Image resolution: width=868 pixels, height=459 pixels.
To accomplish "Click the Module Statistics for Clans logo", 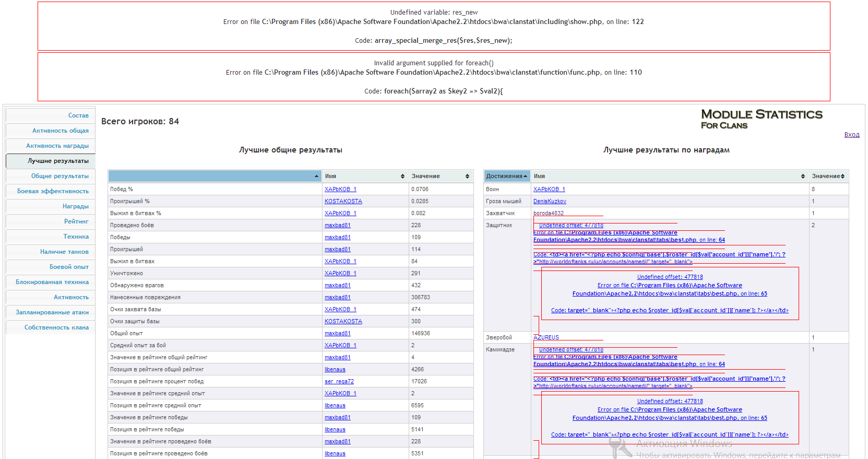I will pos(761,119).
